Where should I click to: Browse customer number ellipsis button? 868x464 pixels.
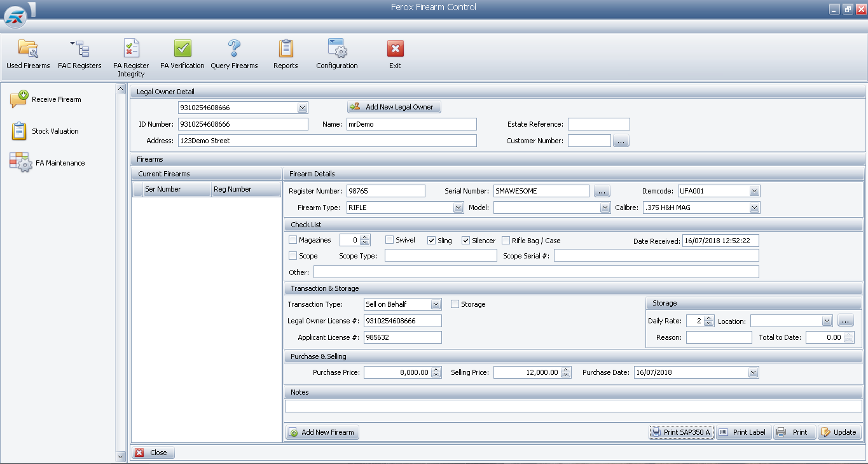(x=621, y=141)
